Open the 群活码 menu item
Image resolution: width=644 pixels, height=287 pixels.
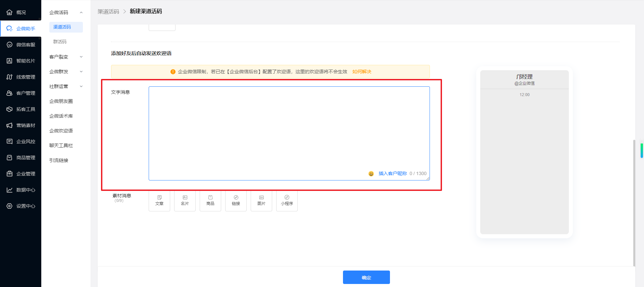pos(60,42)
